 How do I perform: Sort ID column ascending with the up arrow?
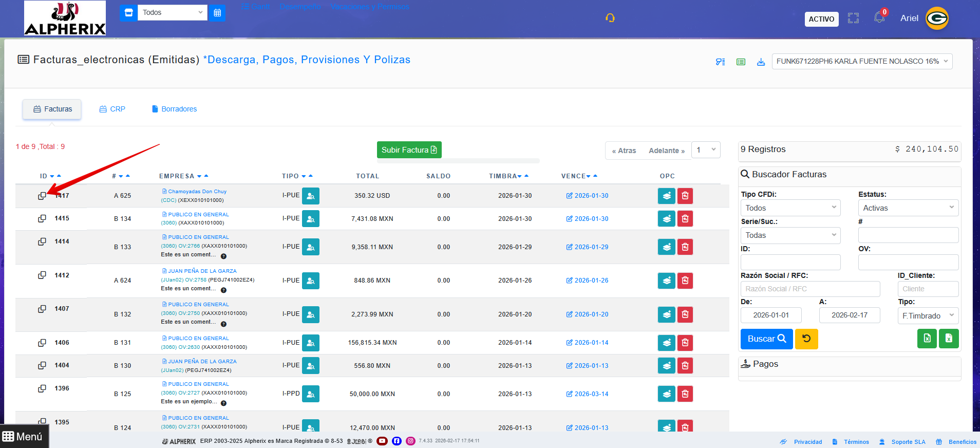[59, 176]
